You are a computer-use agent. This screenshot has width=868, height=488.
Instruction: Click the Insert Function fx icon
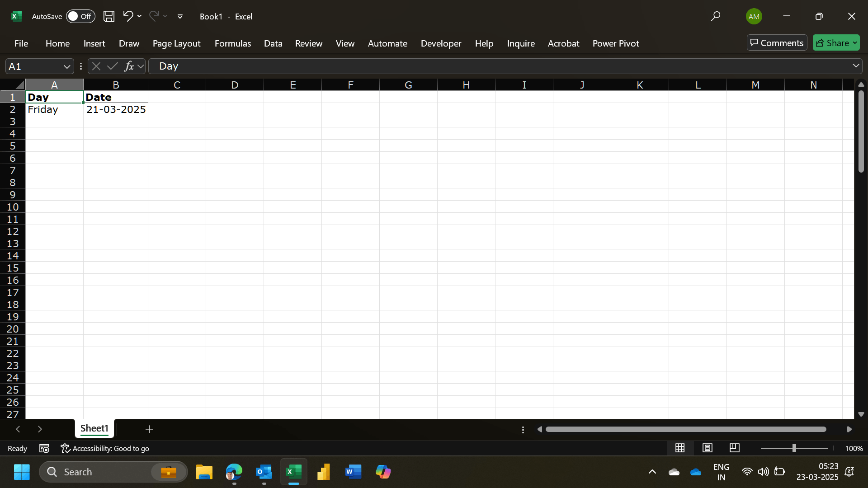129,66
